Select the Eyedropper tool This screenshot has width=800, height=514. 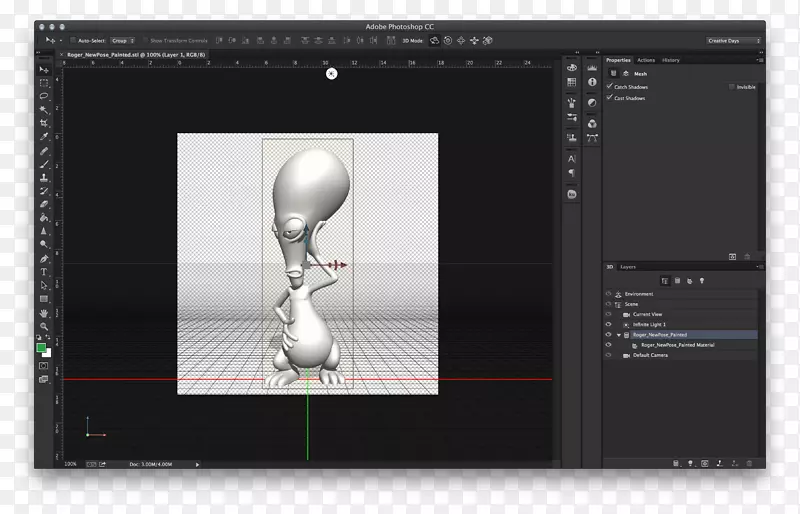pyautogui.click(x=44, y=137)
